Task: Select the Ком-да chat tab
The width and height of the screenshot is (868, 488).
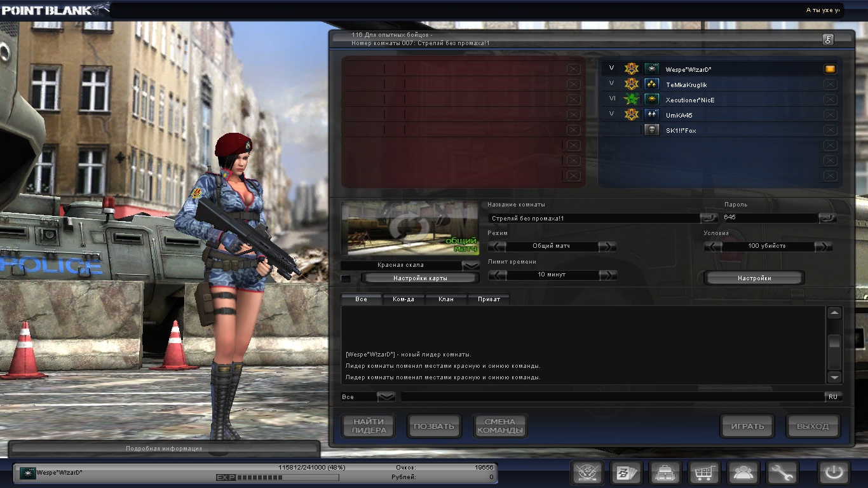Action: [x=403, y=299]
